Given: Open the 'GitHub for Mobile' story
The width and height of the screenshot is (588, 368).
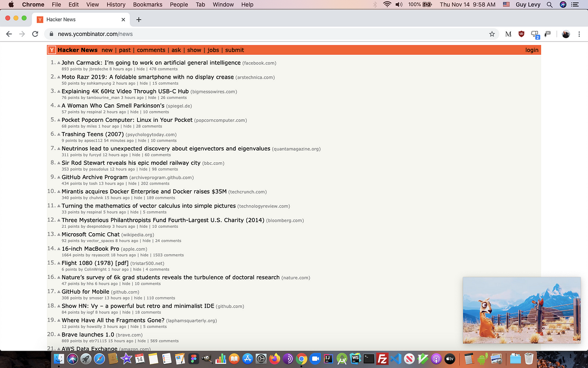Looking at the screenshot, I should pyautogui.click(x=85, y=292).
